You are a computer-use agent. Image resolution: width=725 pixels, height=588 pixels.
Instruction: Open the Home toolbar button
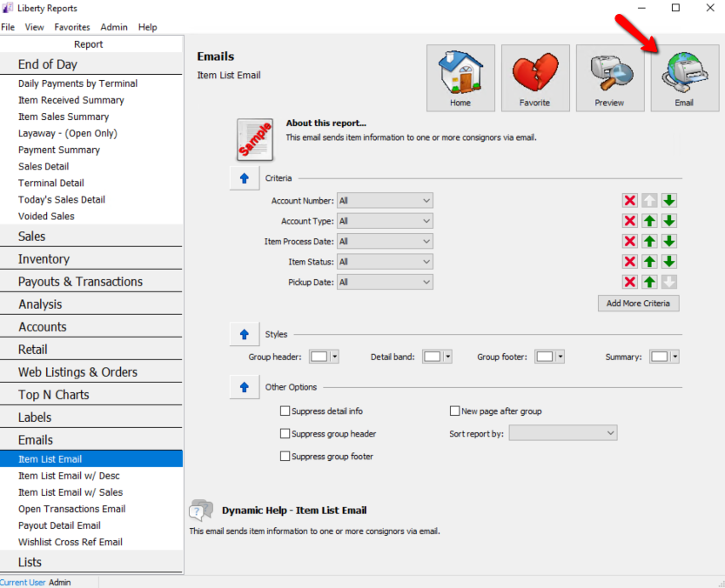point(460,78)
